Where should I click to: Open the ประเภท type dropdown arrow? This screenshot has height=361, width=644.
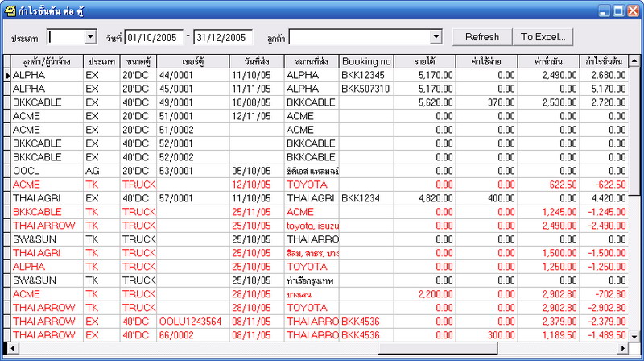coord(91,37)
